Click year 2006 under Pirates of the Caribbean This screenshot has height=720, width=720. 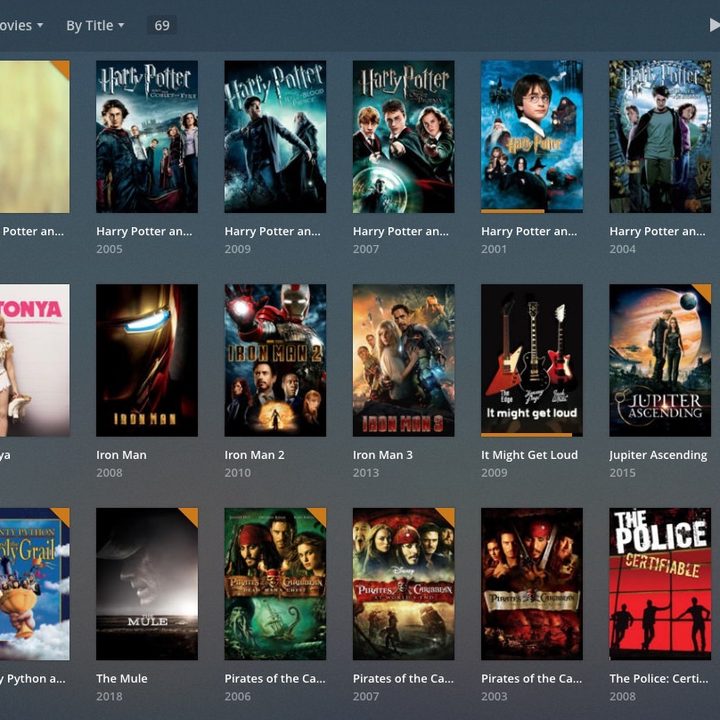237,696
